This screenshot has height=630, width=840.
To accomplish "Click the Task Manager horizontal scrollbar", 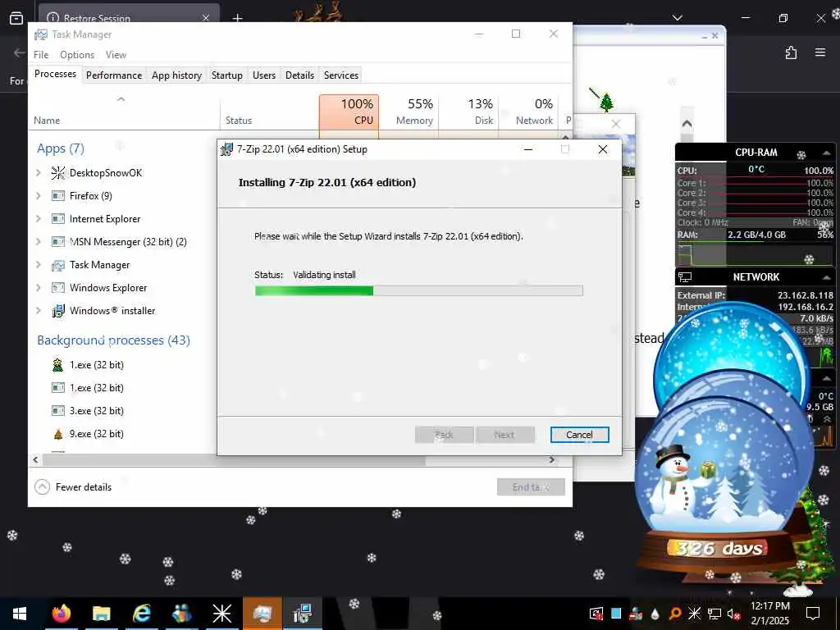I will [x=234, y=460].
